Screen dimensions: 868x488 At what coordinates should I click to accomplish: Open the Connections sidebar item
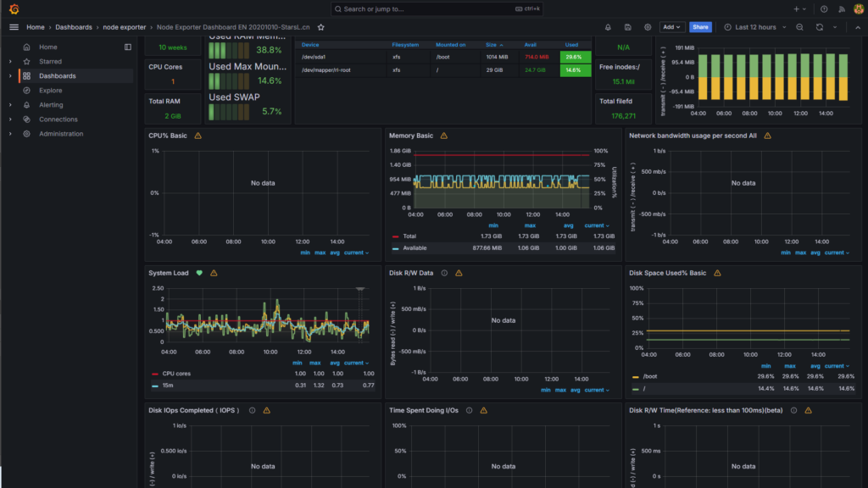(x=58, y=119)
